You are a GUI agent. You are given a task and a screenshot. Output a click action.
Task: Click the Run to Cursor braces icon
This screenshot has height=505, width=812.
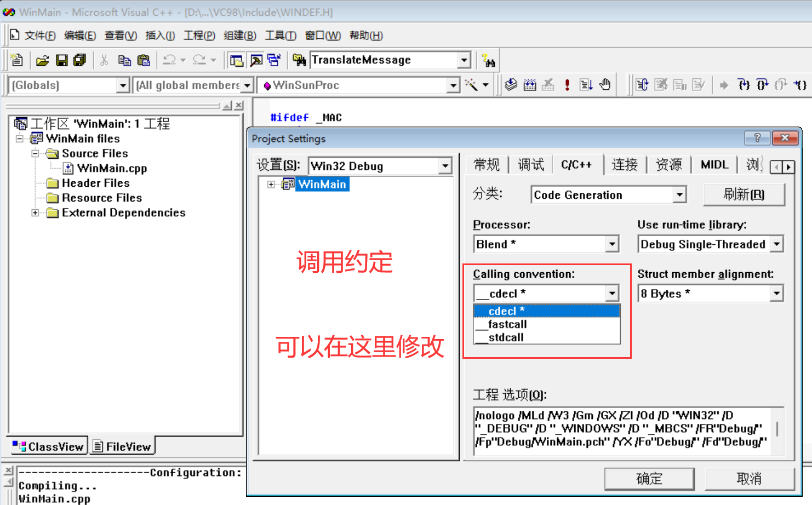pyautogui.click(x=800, y=85)
